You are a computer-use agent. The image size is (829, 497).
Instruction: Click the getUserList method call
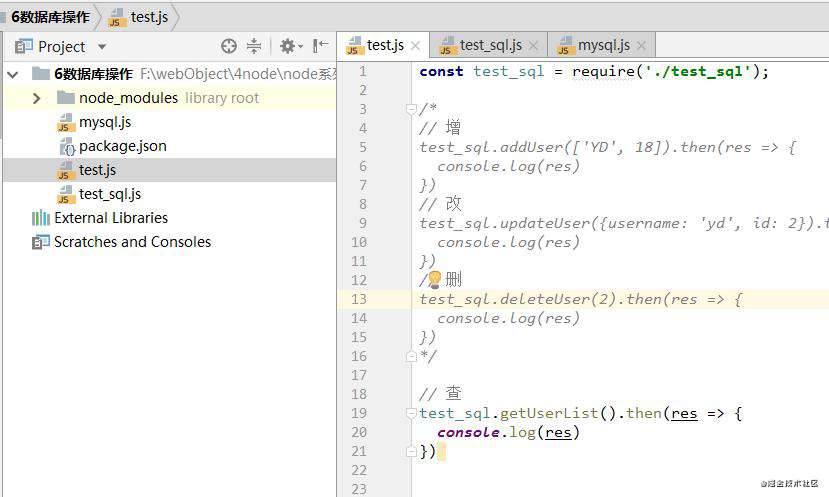point(549,413)
